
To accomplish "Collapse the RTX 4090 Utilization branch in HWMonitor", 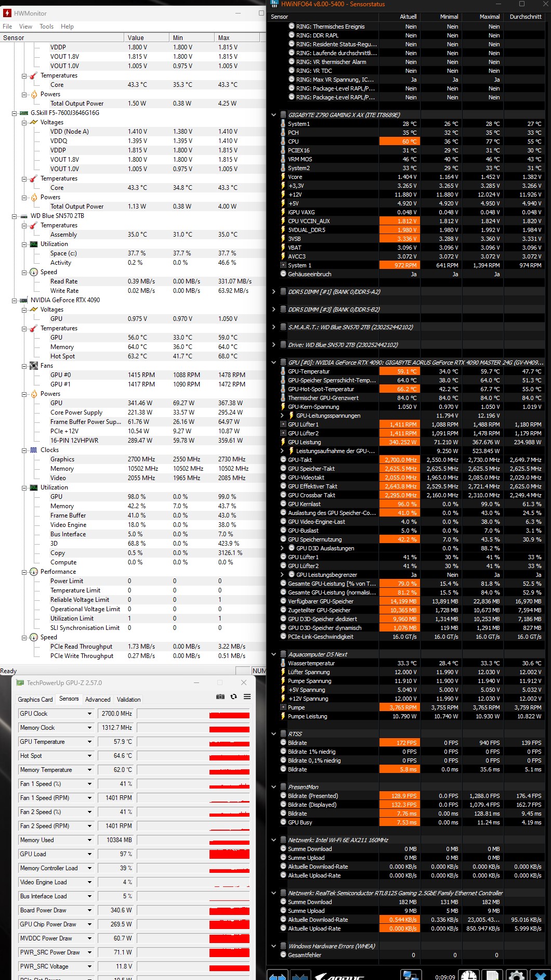I will [24, 487].
